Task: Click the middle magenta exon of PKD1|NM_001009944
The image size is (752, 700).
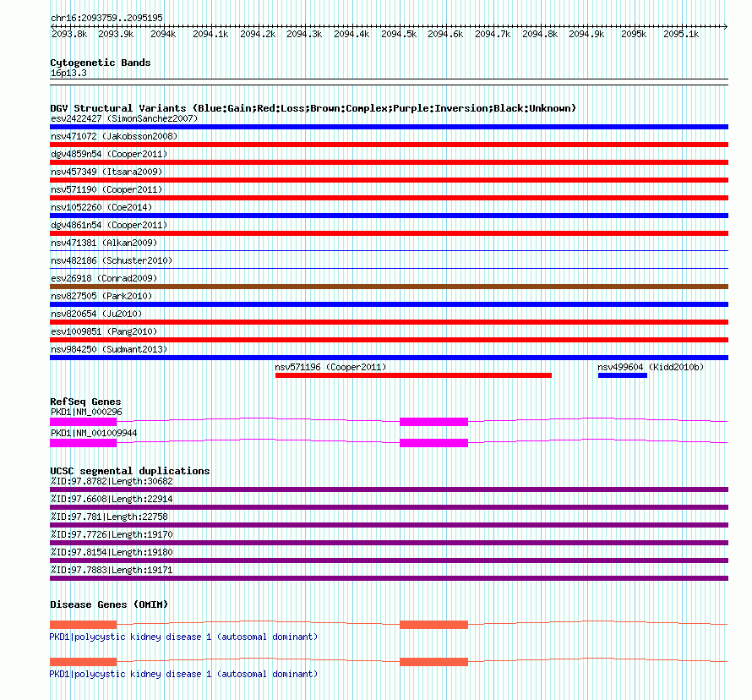Action: point(434,443)
